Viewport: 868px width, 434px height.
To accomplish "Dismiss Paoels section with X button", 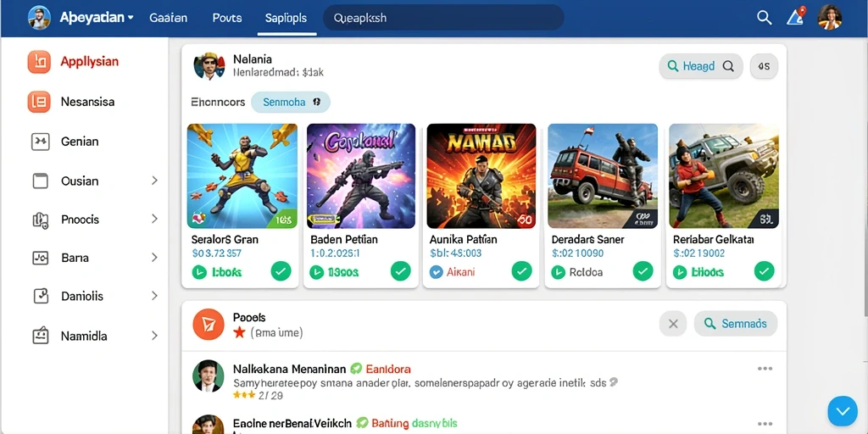I will (x=673, y=324).
